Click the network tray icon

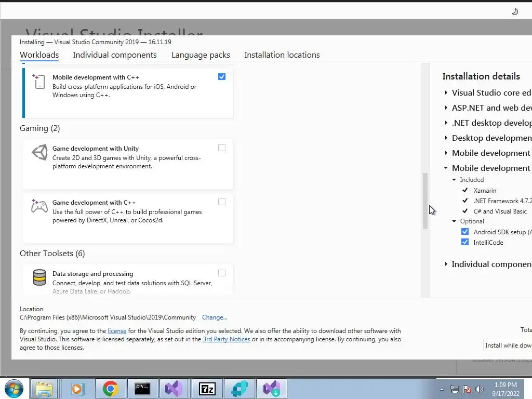click(x=454, y=389)
